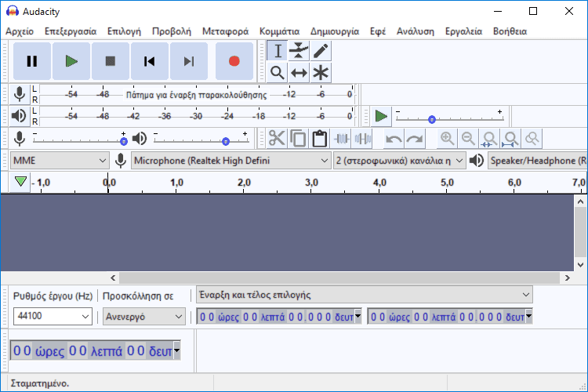
Task: Skip to end of track
Action: point(189,61)
